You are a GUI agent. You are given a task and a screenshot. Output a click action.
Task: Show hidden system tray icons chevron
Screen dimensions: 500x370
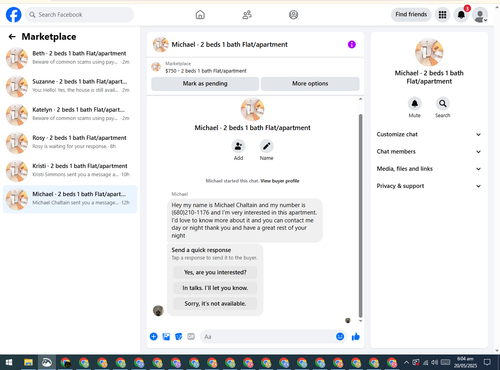406,362
